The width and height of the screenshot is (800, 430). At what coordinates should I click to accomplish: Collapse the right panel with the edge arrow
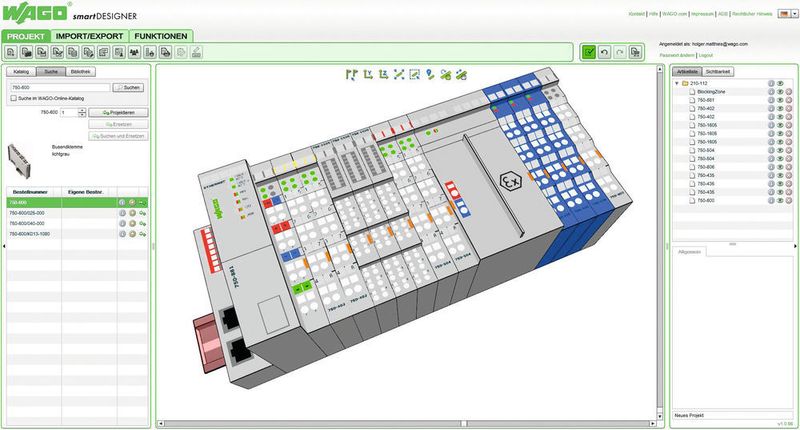tap(796, 246)
